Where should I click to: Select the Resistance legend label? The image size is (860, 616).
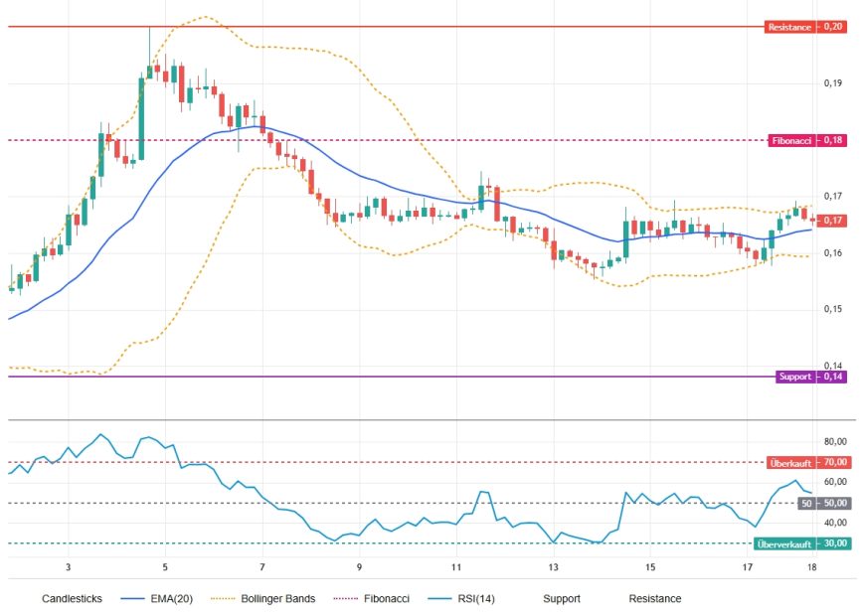pyautogui.click(x=655, y=598)
